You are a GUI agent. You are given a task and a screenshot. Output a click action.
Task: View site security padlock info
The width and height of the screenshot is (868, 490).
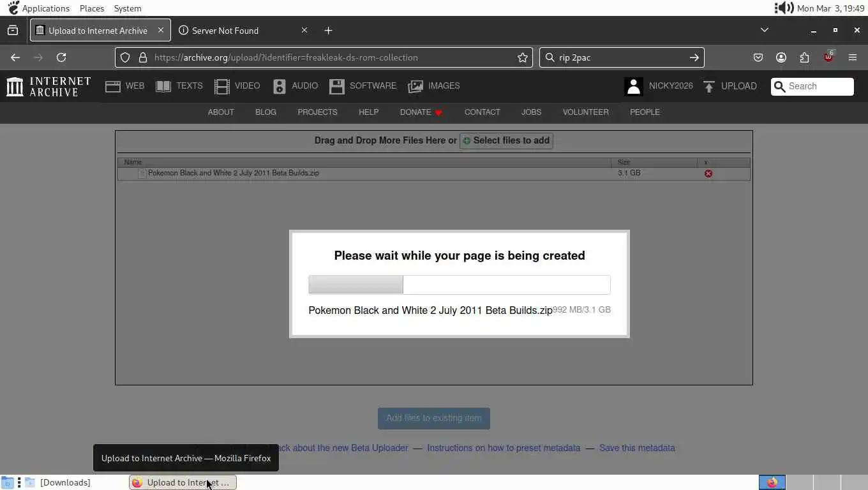[x=142, y=57]
